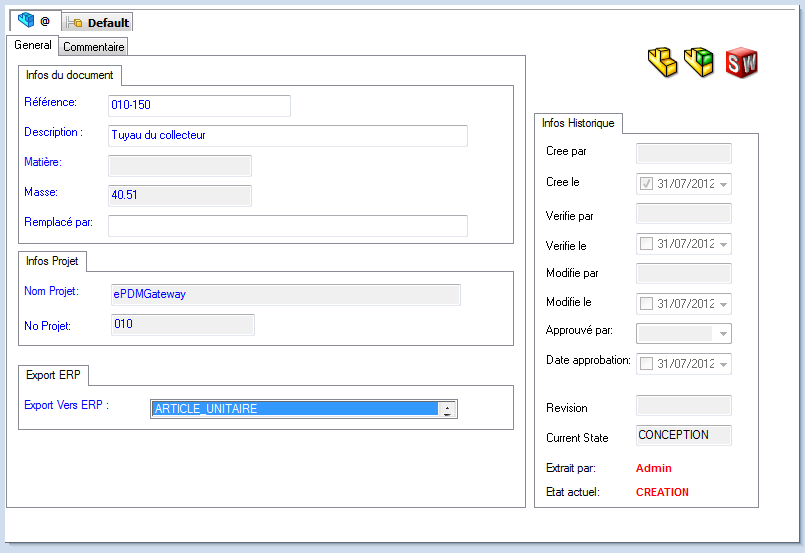The width and height of the screenshot is (805, 553).
Task: Click the red SolidWorks SW icon
Action: [x=741, y=63]
